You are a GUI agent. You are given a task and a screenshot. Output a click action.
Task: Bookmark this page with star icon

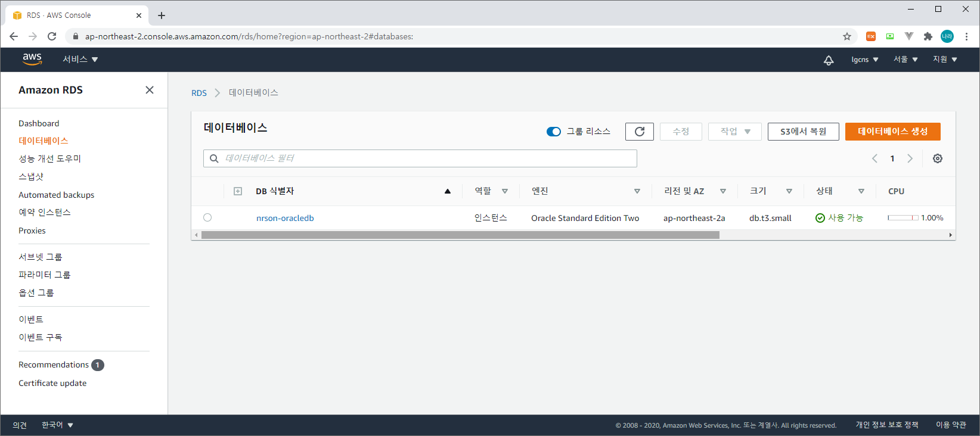847,36
